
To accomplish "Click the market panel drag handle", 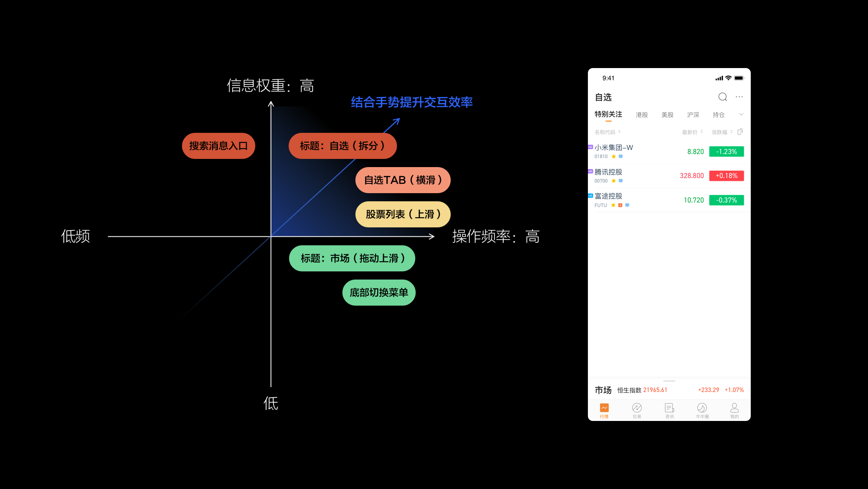I will tap(669, 381).
